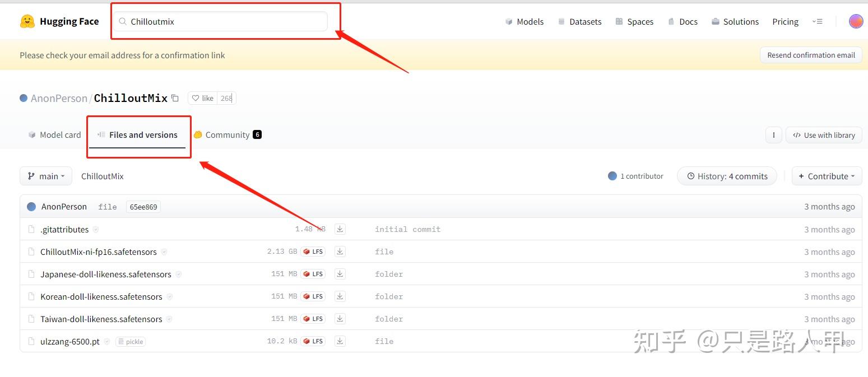Click safety scan icon next to ChilloutMix-ni-fp16

[x=164, y=252]
